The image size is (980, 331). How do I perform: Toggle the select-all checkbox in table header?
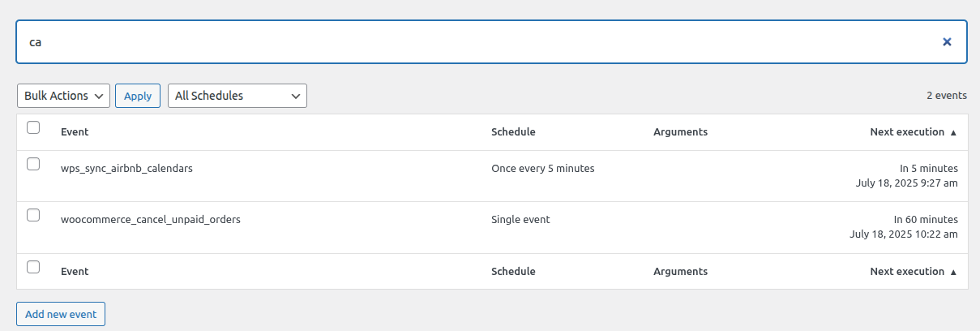click(33, 127)
